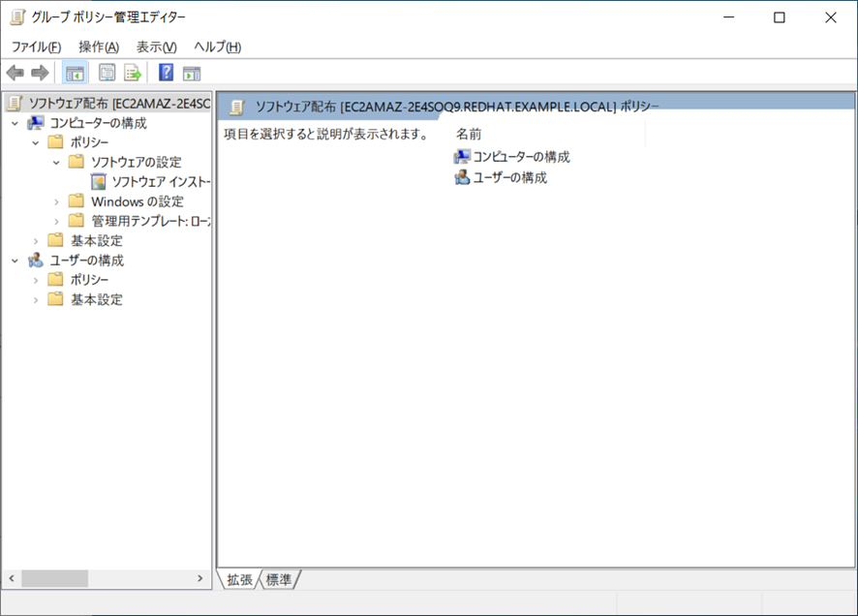Open the 操作(A) menu

click(x=99, y=47)
